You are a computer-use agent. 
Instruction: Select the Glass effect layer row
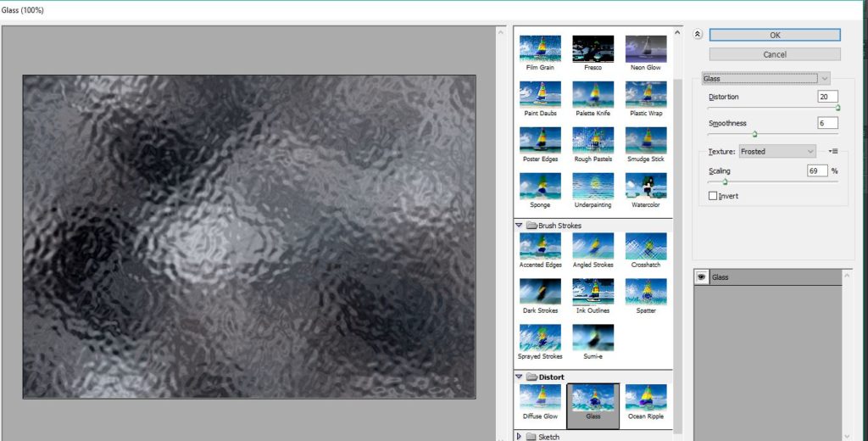click(768, 277)
